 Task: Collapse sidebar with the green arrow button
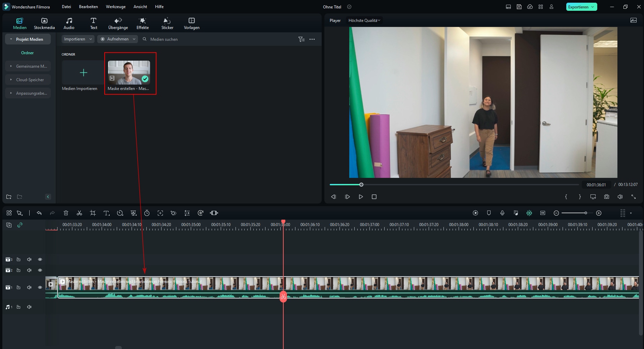pos(48,197)
